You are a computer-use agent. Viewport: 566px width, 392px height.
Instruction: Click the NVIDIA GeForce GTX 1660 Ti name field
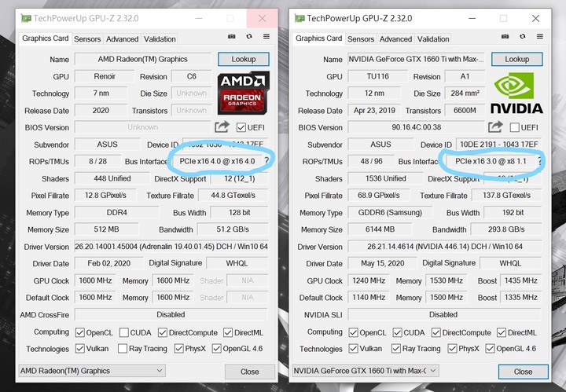[x=416, y=59]
